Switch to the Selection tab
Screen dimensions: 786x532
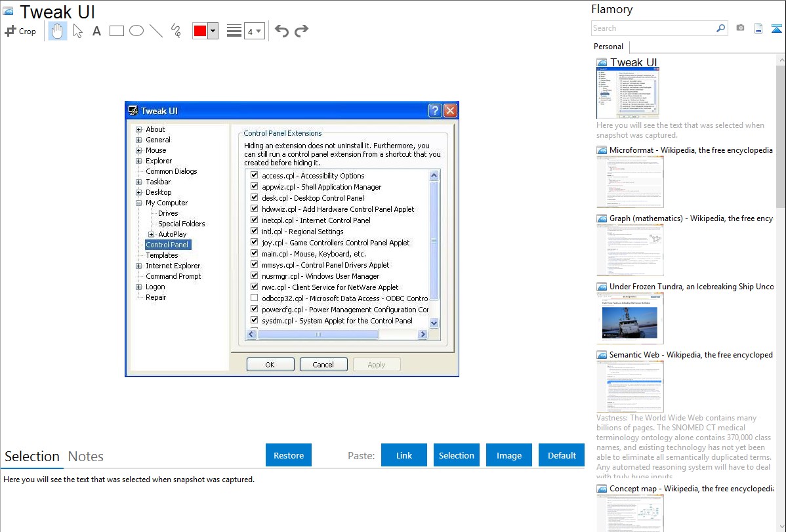(32, 457)
